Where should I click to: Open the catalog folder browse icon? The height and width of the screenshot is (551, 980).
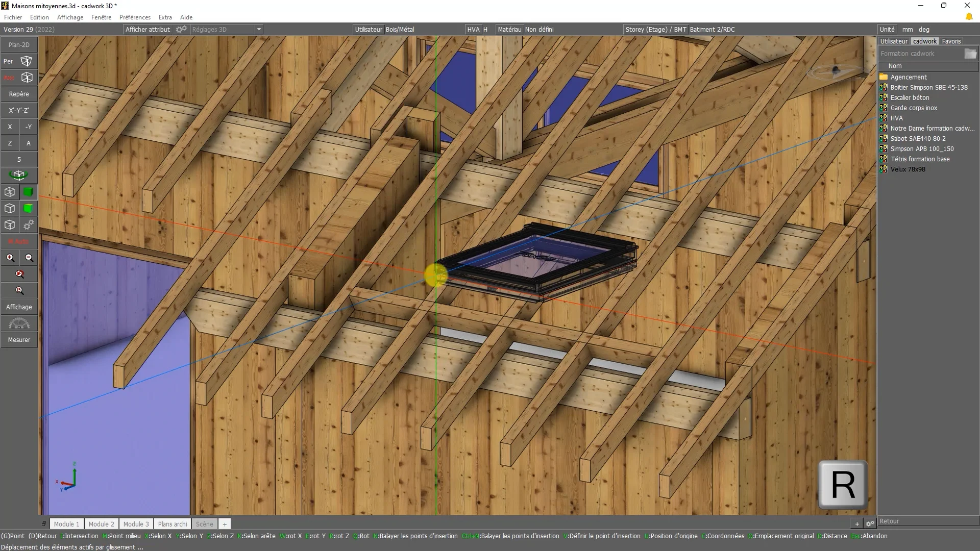tap(970, 54)
